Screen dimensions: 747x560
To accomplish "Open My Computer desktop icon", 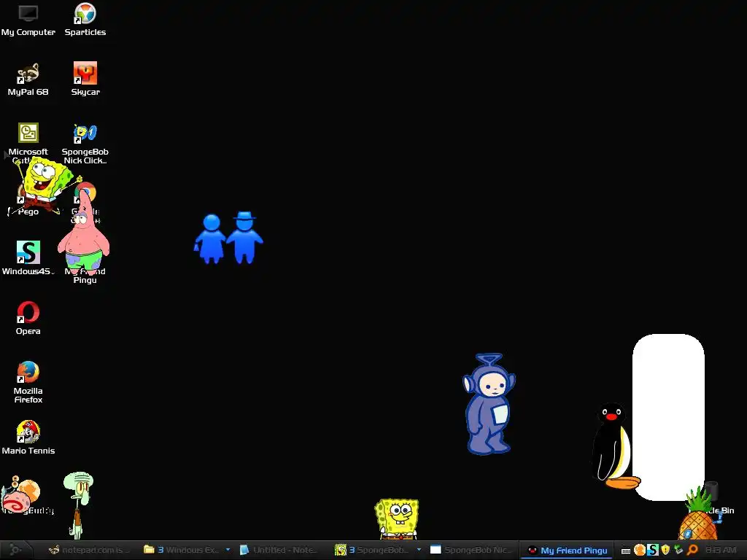I will click(28, 20).
